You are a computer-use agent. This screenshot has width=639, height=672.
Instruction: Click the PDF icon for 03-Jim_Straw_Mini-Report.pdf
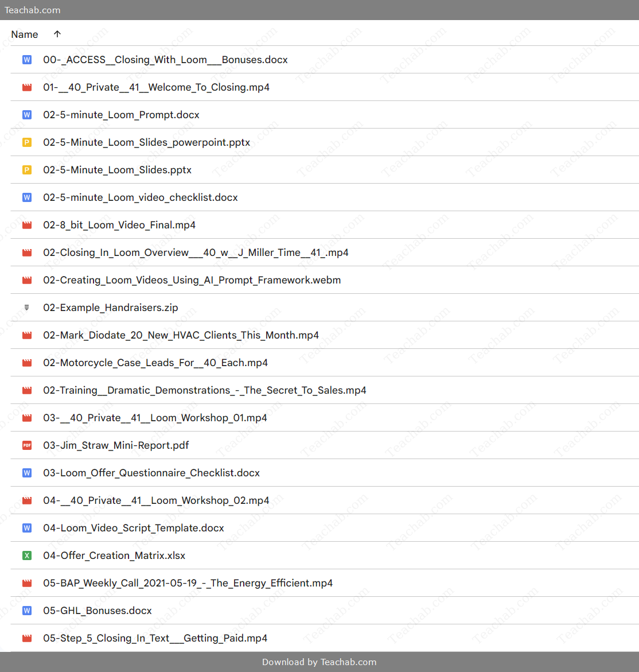coord(26,445)
